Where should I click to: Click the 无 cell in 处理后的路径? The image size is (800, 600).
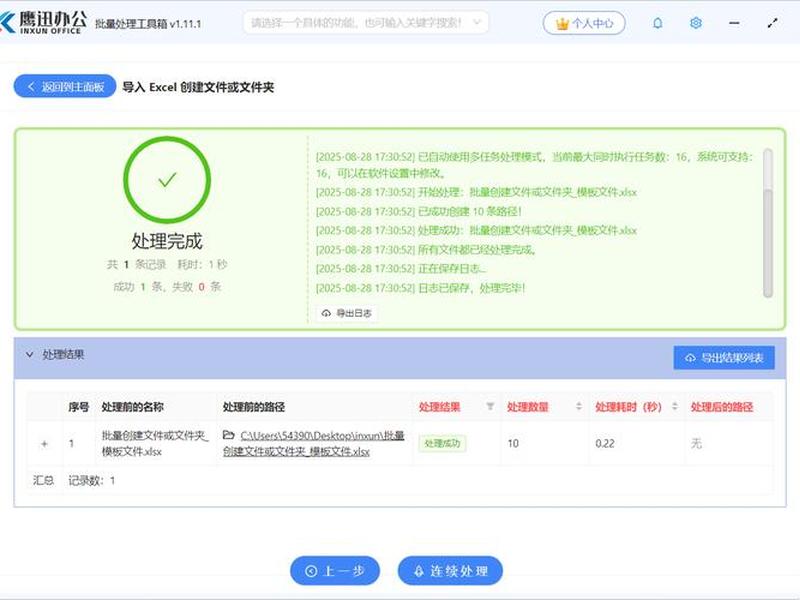(x=696, y=443)
